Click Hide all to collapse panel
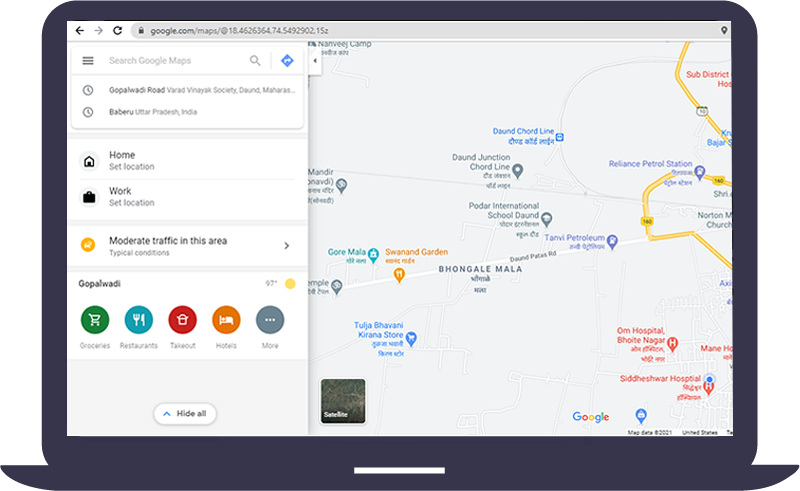Viewport: 800px width, 491px height. [x=185, y=413]
